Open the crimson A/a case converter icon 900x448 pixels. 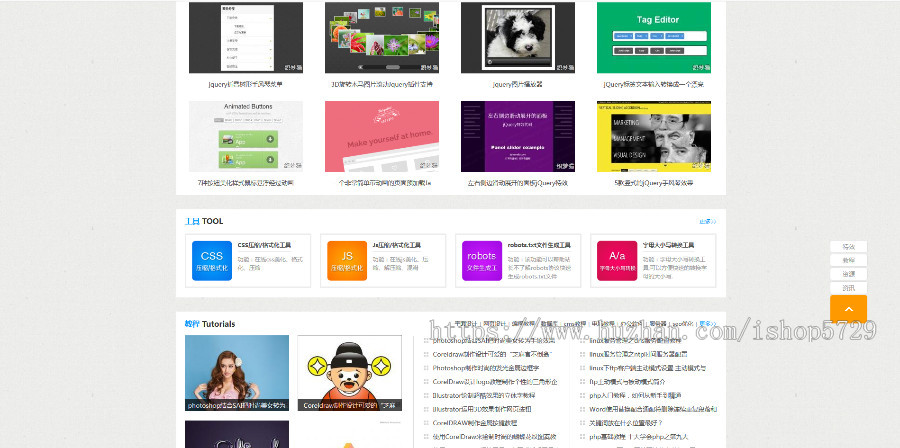coord(617,260)
